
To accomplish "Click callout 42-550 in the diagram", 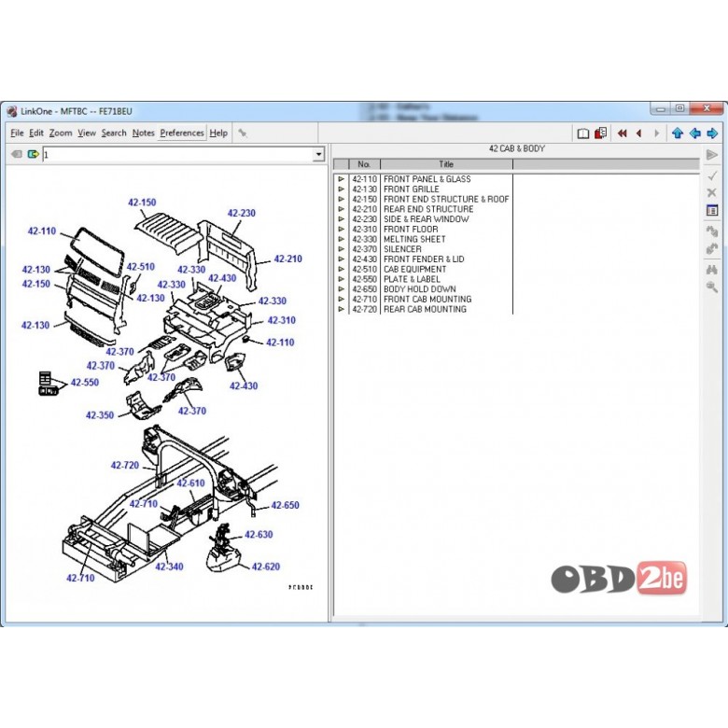I will (85, 382).
